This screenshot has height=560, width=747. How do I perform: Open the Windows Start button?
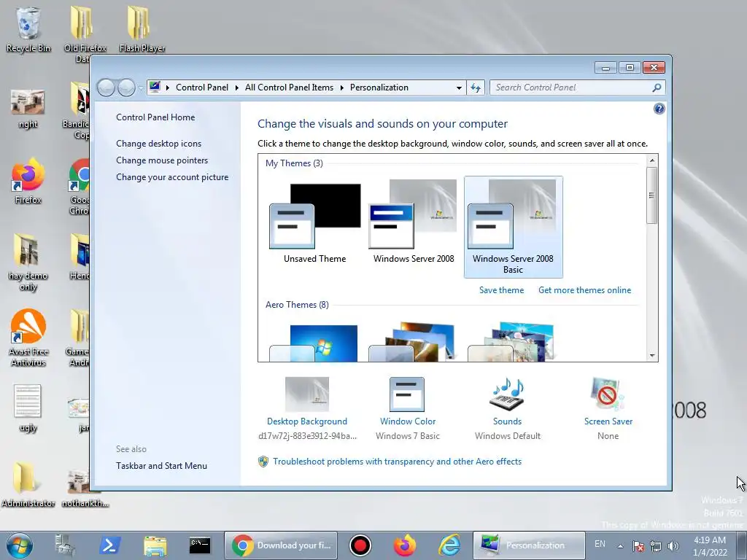(20, 545)
